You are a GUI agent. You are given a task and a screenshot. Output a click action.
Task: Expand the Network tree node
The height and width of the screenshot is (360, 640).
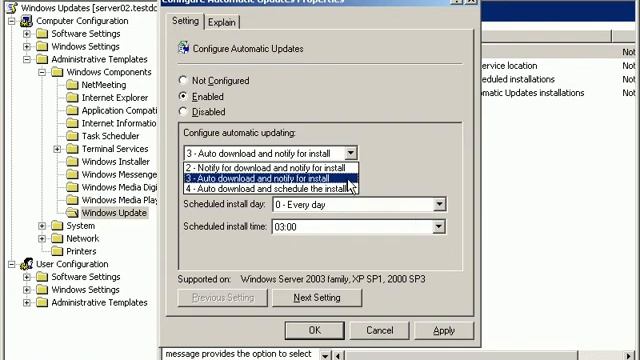coord(42,238)
